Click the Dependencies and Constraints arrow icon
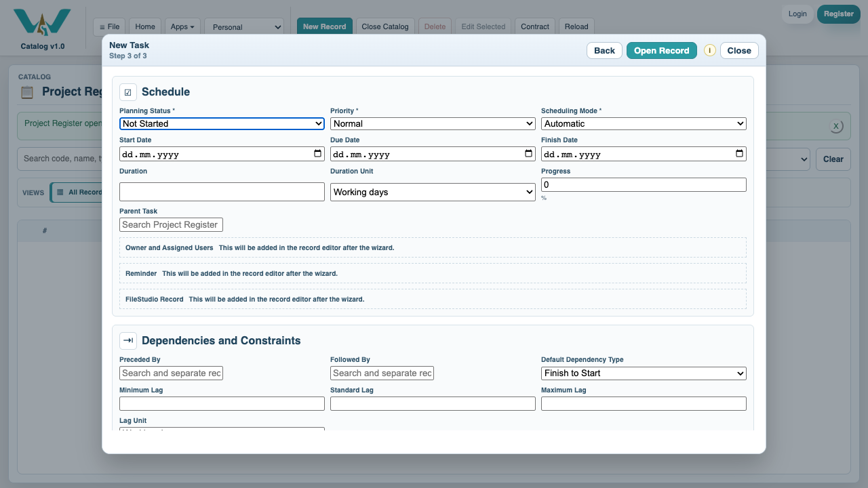The image size is (868, 488). (x=128, y=340)
